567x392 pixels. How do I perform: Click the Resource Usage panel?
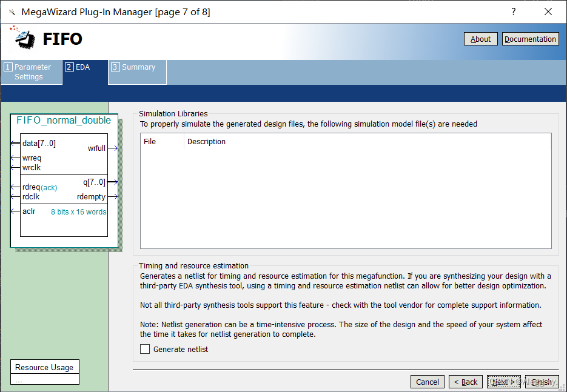(44, 372)
